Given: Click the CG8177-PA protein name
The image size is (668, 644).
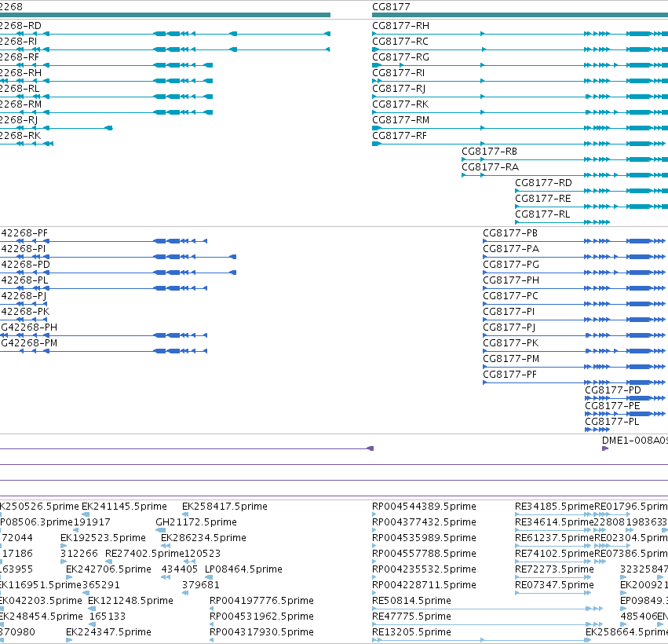Looking at the screenshot, I should tap(511, 249).
